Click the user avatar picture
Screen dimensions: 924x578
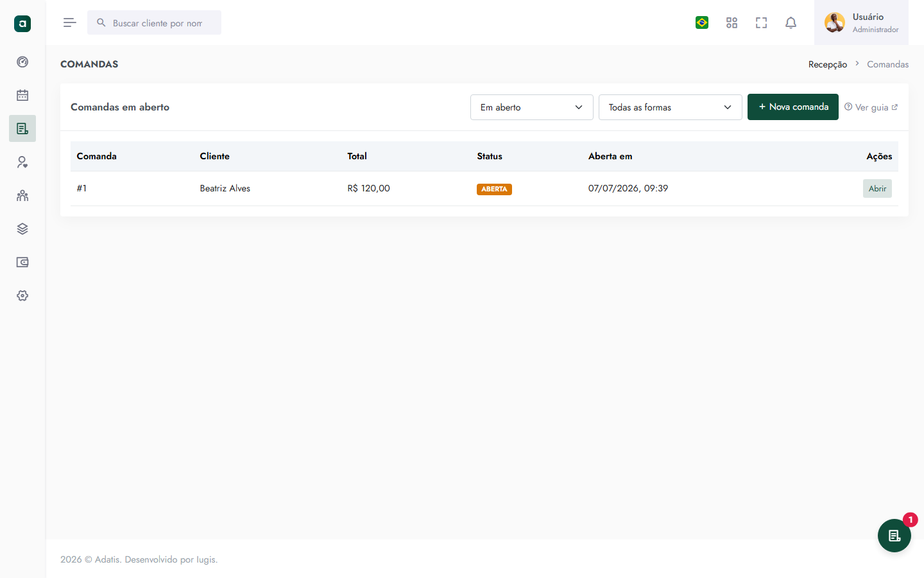[x=835, y=22]
